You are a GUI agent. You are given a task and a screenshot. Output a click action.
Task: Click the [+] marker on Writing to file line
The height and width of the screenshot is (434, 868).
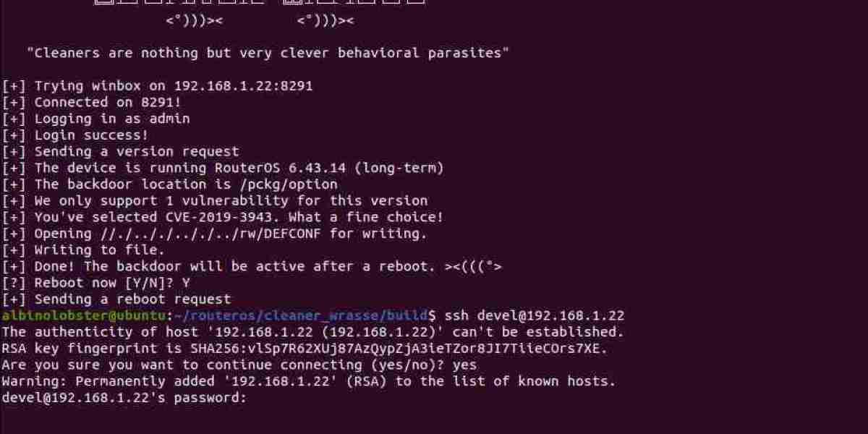(x=14, y=250)
